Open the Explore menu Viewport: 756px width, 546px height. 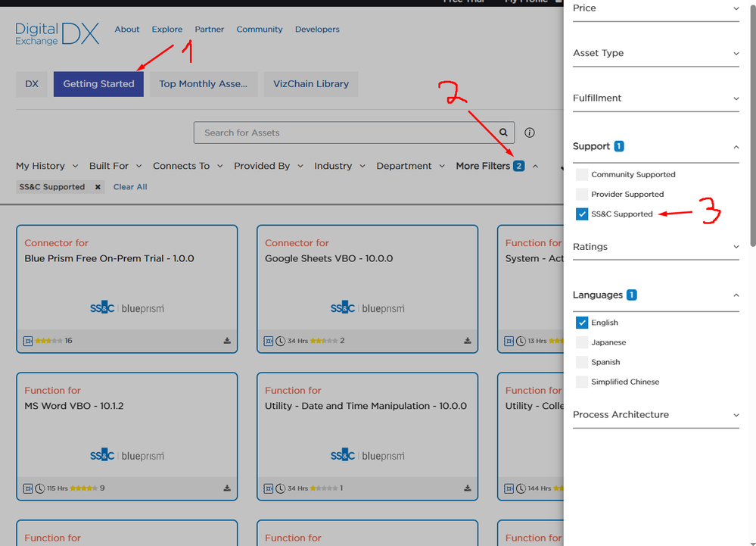click(166, 30)
